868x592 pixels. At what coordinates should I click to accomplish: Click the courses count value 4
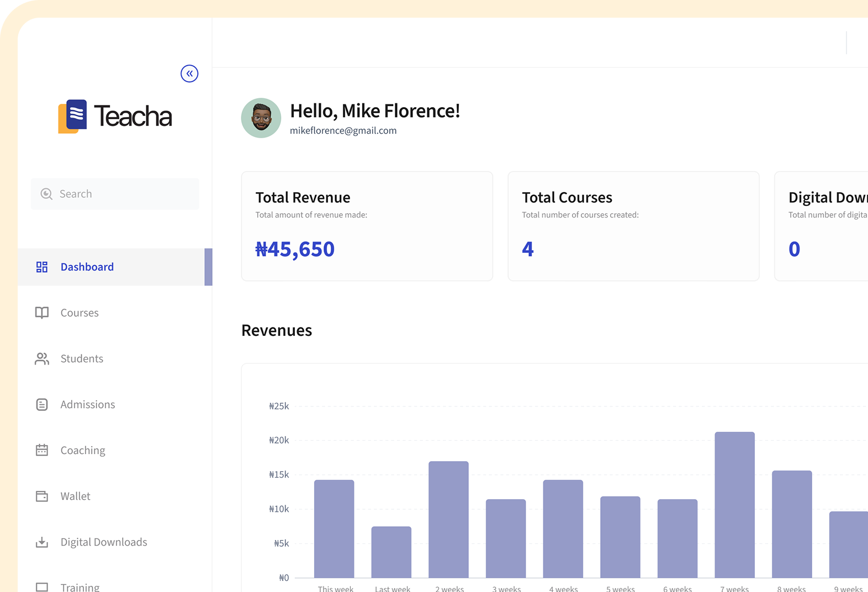coord(528,249)
